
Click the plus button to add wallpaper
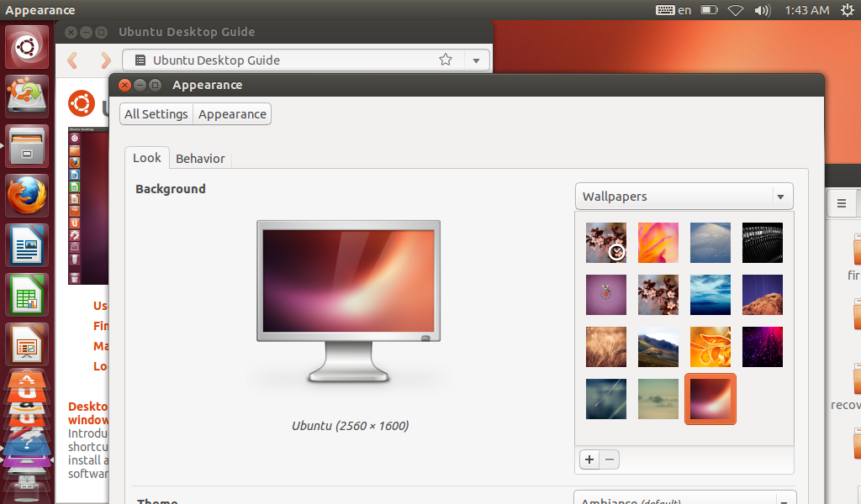click(x=589, y=459)
